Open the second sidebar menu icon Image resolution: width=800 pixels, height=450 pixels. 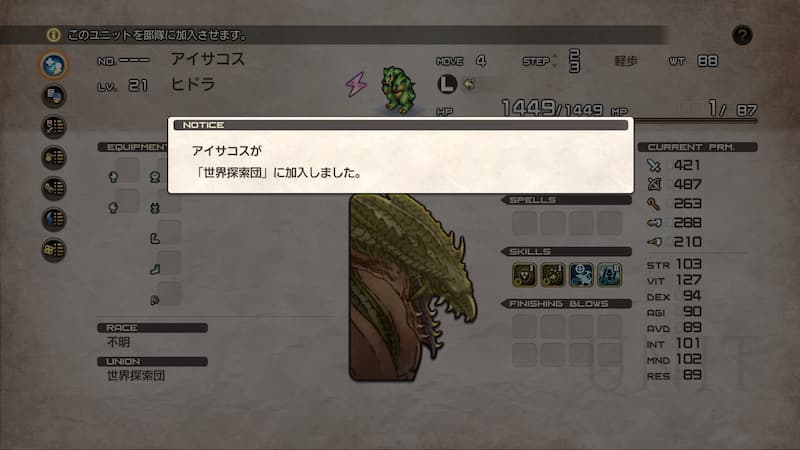54,96
